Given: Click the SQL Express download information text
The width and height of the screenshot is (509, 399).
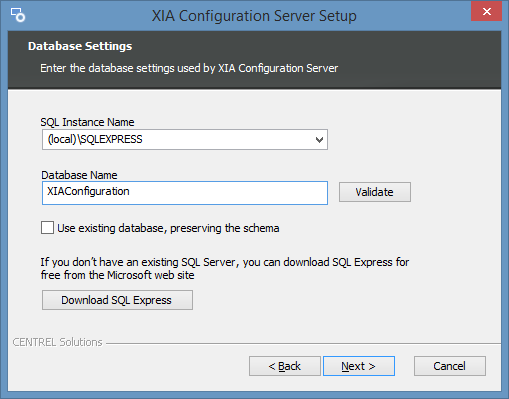Looking at the screenshot, I should [225, 269].
